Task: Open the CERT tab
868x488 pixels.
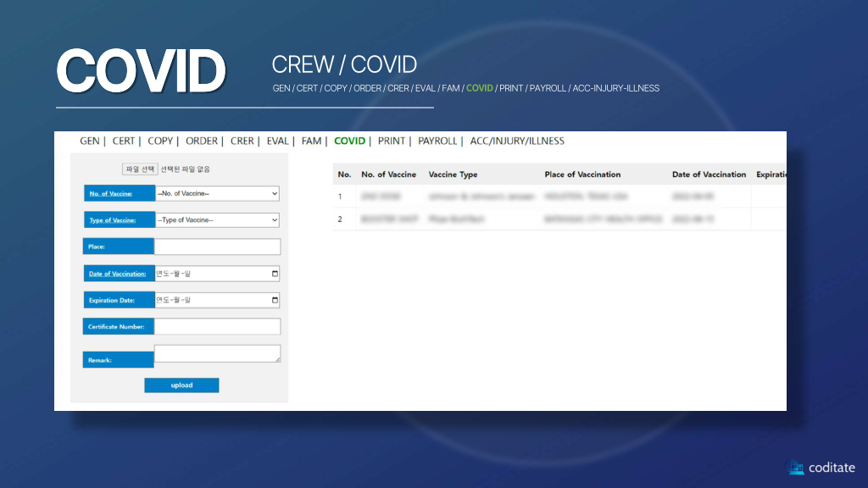Action: coord(124,141)
